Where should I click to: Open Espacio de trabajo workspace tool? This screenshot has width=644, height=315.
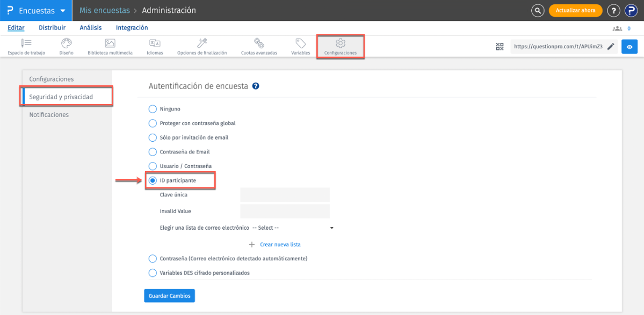tap(26, 47)
